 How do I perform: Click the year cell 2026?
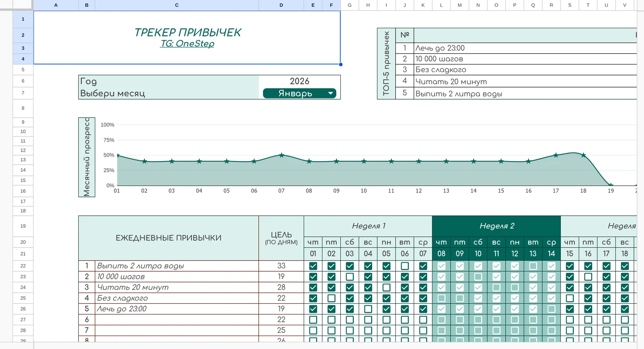pos(300,81)
